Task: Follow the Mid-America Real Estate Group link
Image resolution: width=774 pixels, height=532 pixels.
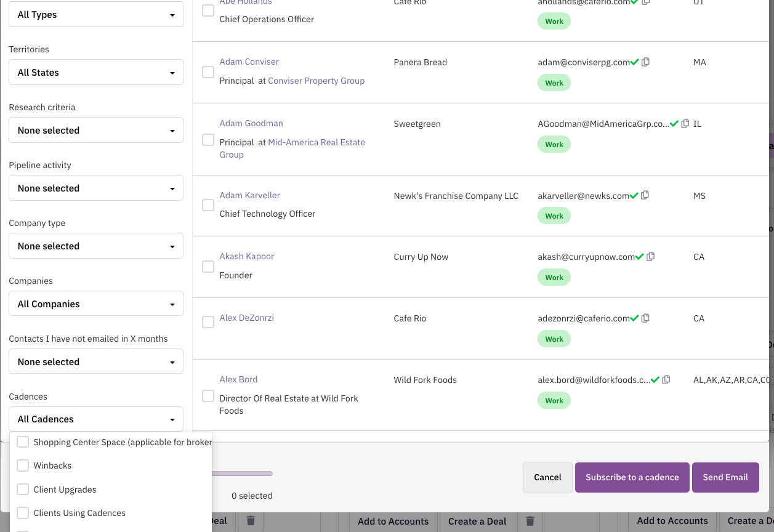Action: pos(292,148)
